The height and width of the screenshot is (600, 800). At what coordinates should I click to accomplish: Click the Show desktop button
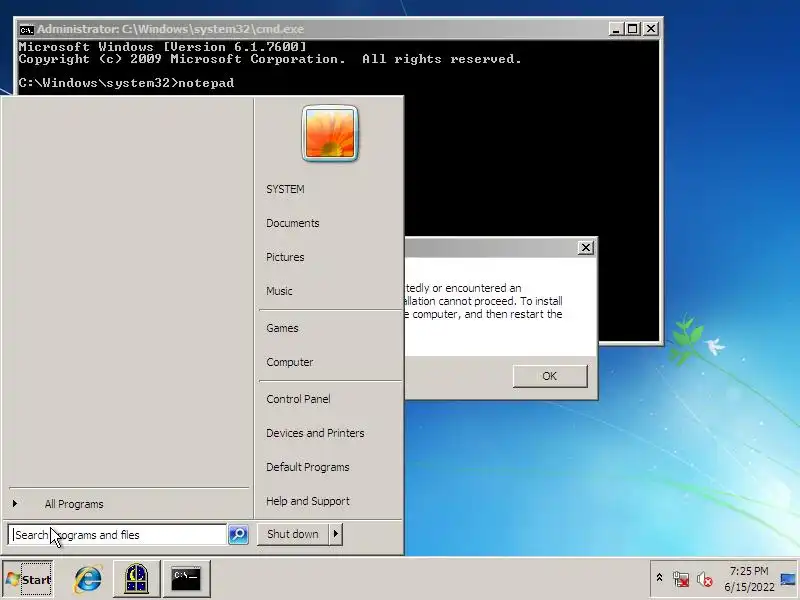point(788,579)
